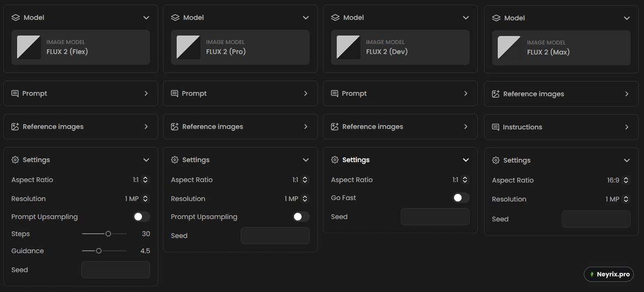The image size is (644, 292).
Task: Click the Prompt message icon in the Dev panel
Action: [x=335, y=93]
